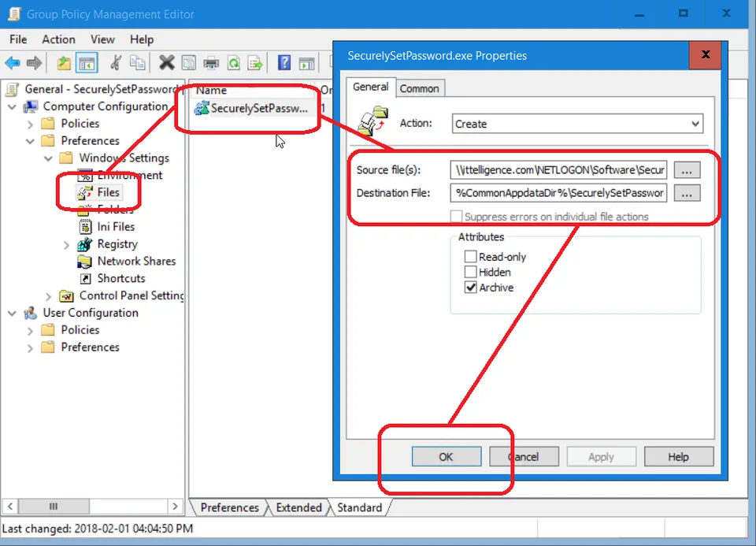Viewport: 756px width, 546px height.
Task: Click the User Configuration node icon
Action: pos(31,313)
